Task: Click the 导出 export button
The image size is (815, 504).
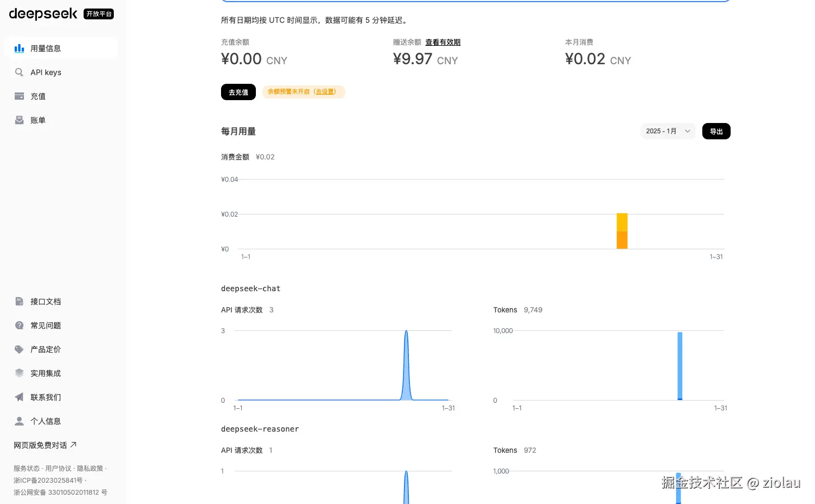Action: (x=716, y=131)
